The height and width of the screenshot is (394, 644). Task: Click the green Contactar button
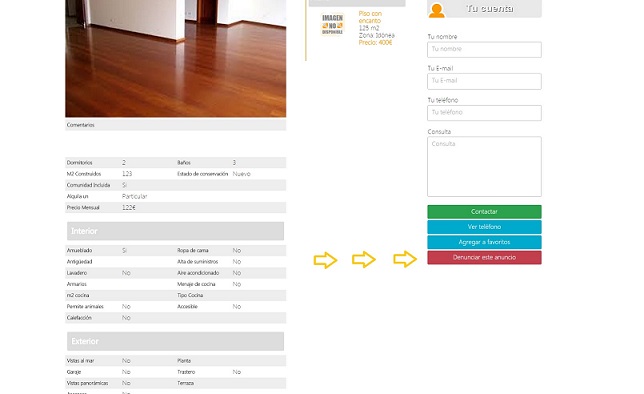(x=484, y=212)
